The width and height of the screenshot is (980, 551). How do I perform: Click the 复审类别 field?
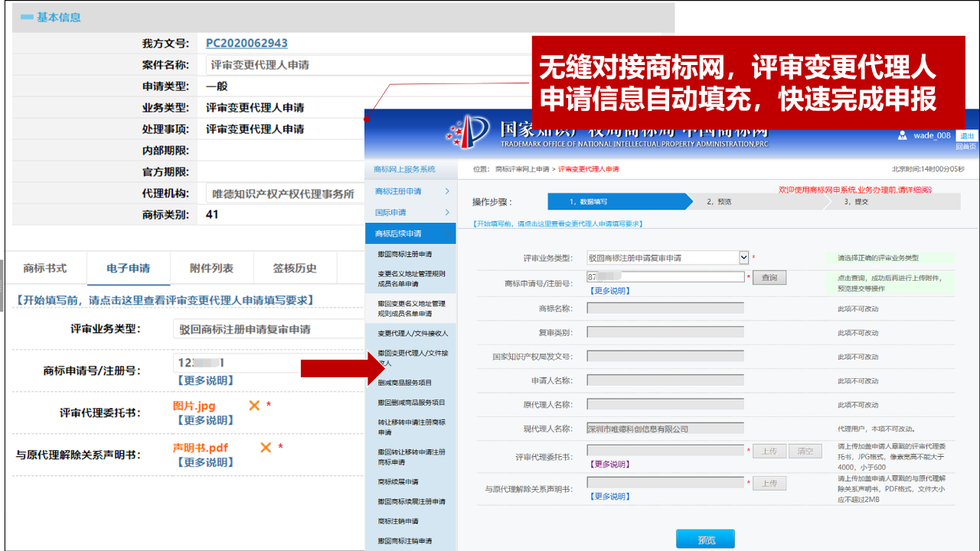665,332
